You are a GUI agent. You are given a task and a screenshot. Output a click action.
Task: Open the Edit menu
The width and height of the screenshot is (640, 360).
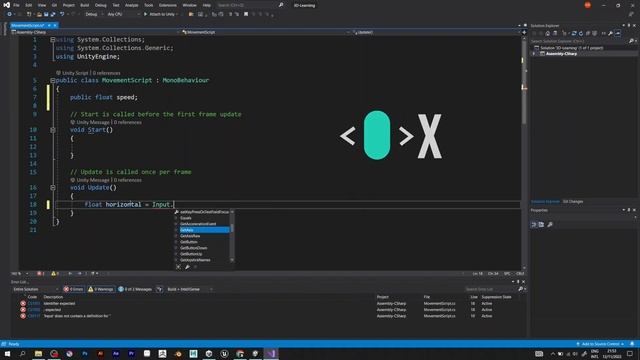click(x=29, y=5)
